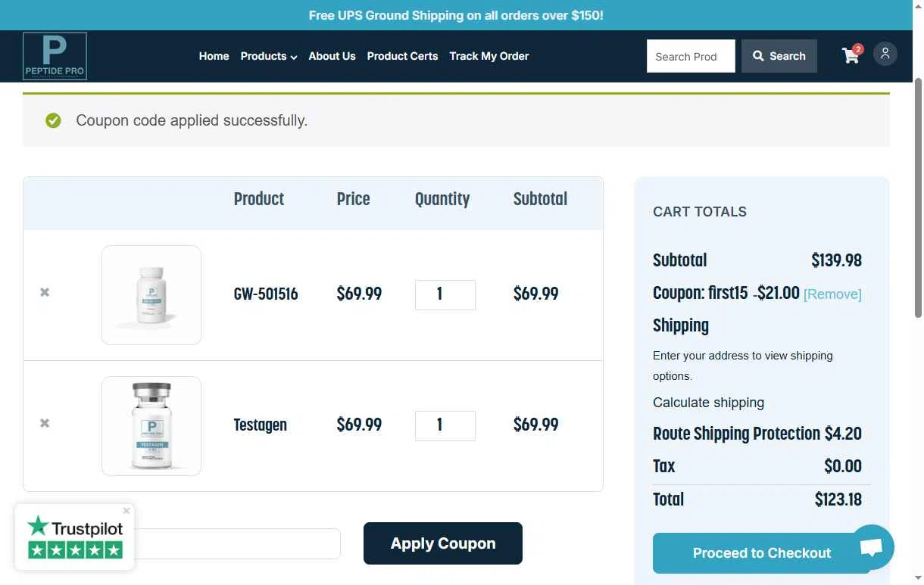Remove Testagen from the cart
Image resolution: width=924 pixels, height=585 pixels.
(45, 423)
